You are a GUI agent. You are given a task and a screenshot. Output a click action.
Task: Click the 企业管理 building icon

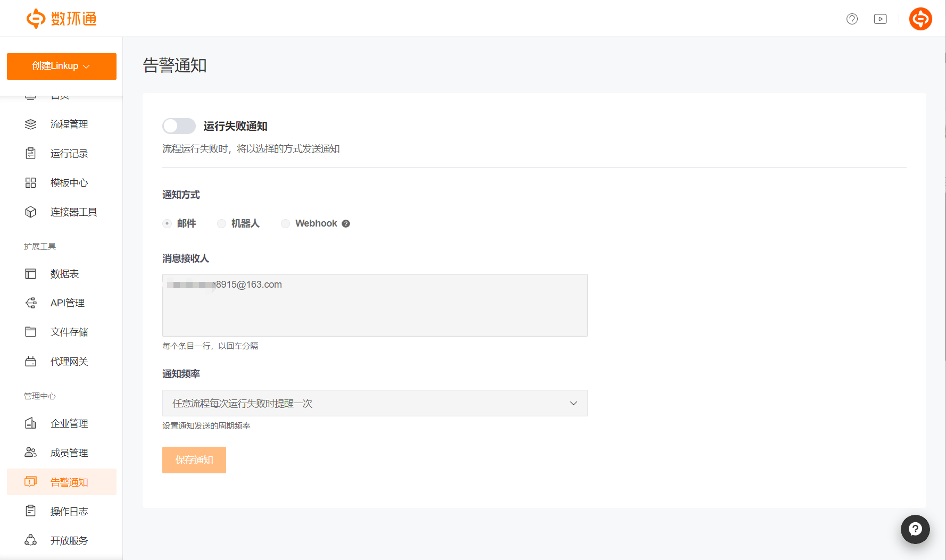(31, 423)
